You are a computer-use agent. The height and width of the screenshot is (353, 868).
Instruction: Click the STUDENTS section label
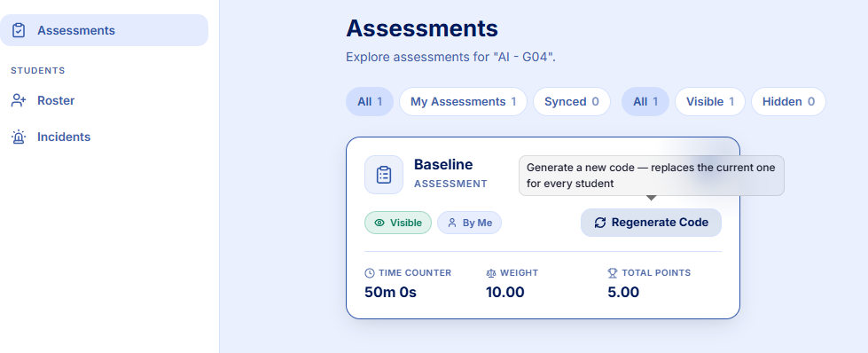37,70
